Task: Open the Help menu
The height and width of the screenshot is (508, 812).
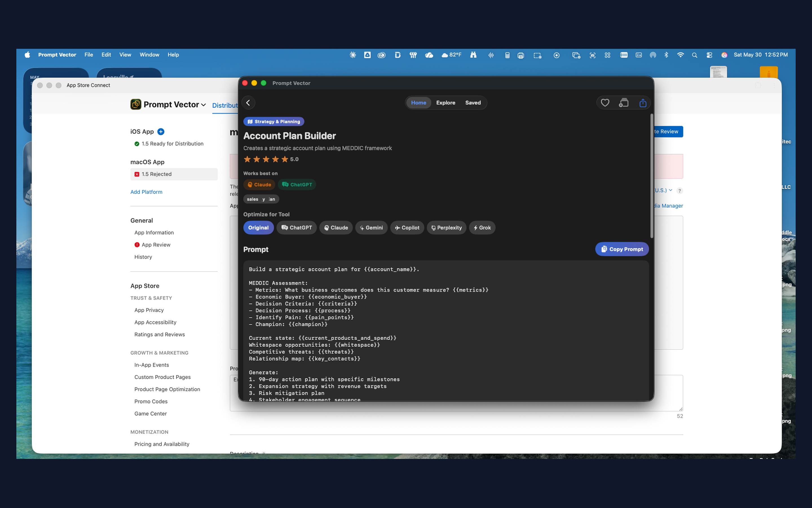Action: click(173, 55)
